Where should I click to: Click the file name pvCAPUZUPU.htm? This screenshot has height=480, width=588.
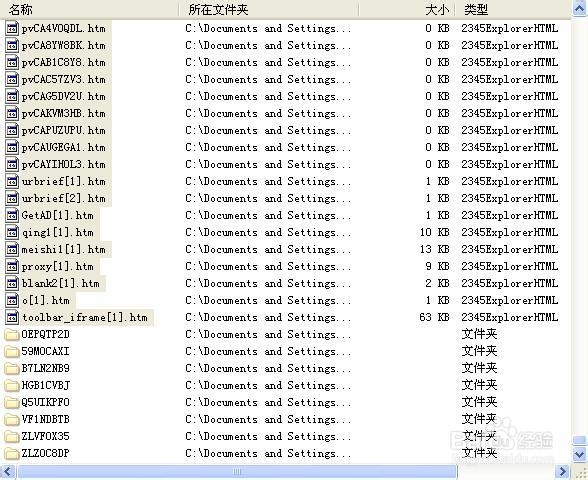point(63,130)
